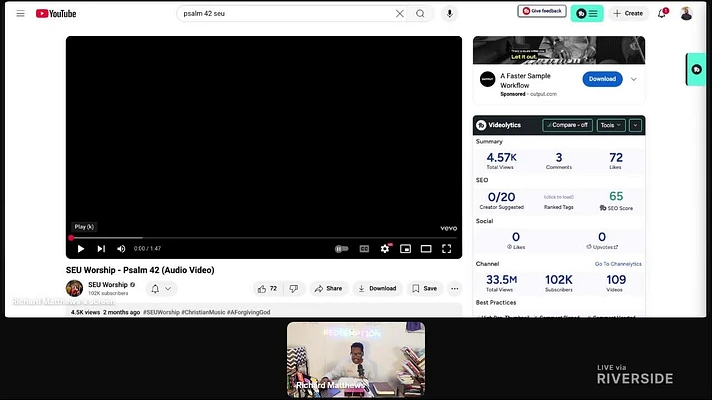
Task: Dislike the video
Action: coord(294,289)
